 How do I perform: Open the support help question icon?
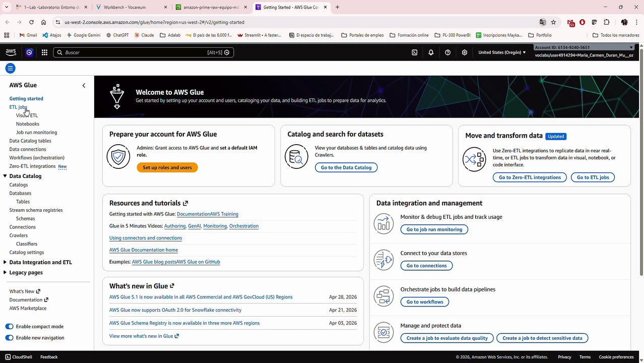point(447,52)
